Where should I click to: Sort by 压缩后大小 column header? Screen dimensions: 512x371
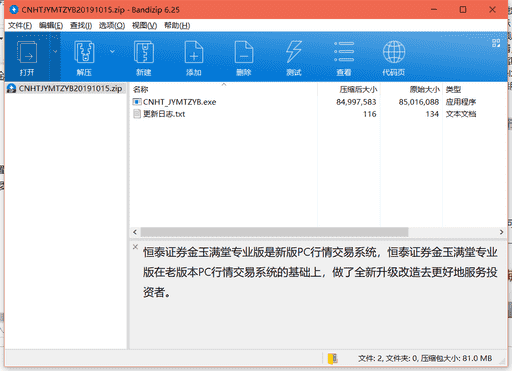click(x=358, y=89)
